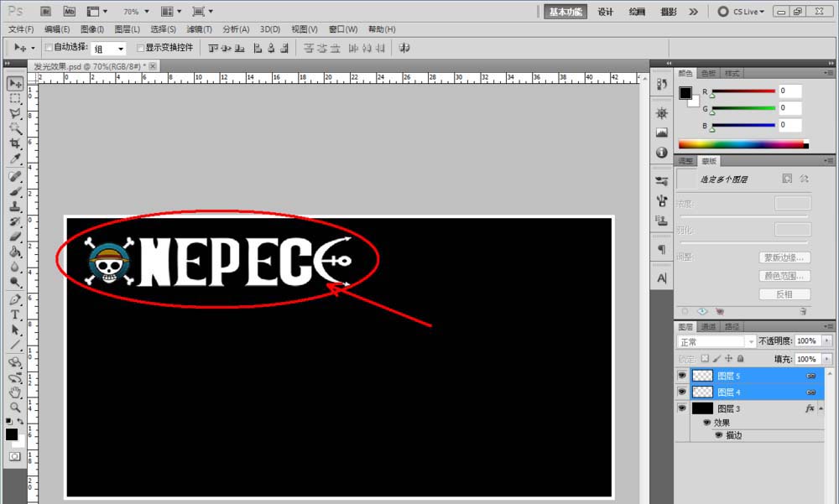The image size is (839, 504).
Task: Open the 滤镜(T) menu
Action: pos(199,29)
